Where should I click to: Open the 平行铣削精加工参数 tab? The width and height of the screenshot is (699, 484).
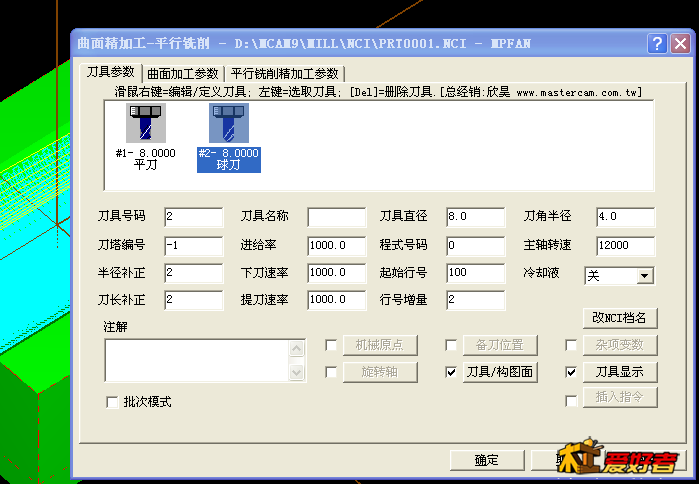click(285, 74)
